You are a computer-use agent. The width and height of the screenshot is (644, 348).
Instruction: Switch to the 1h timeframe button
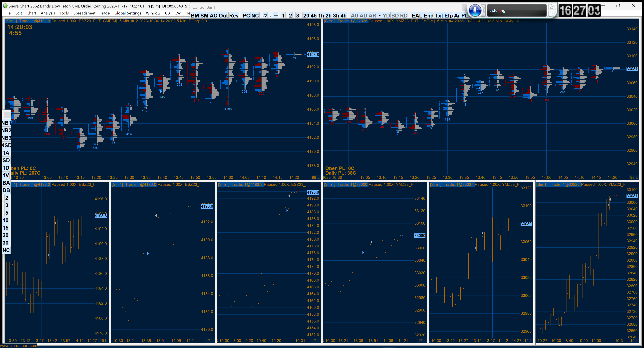point(321,15)
